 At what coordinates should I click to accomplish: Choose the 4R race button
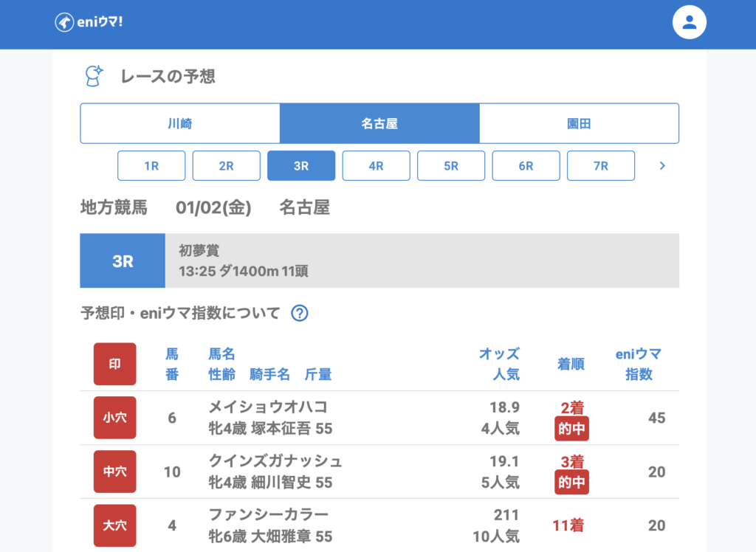pyautogui.click(x=376, y=166)
